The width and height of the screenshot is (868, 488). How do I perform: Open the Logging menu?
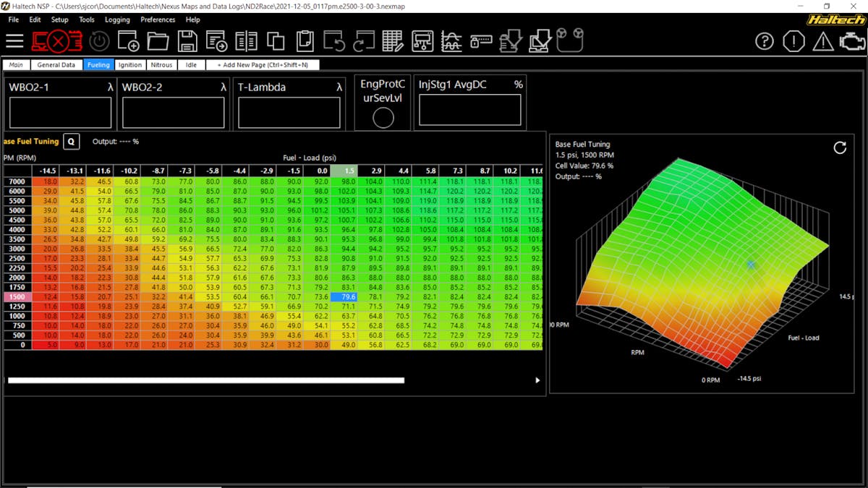coord(117,20)
